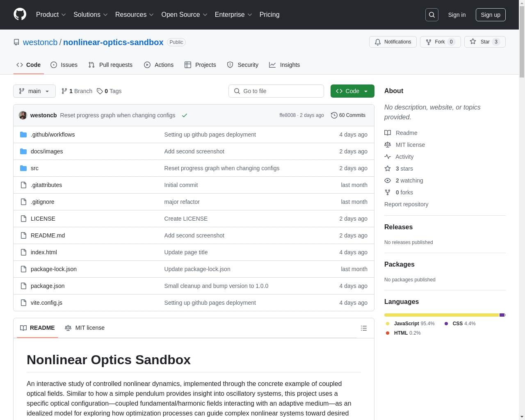Click the Sign in link

tap(457, 15)
